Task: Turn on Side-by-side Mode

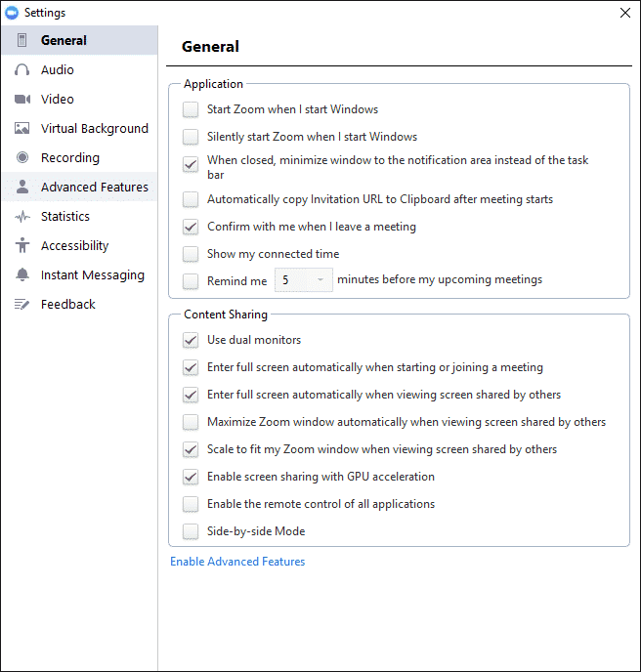Action: (x=191, y=531)
